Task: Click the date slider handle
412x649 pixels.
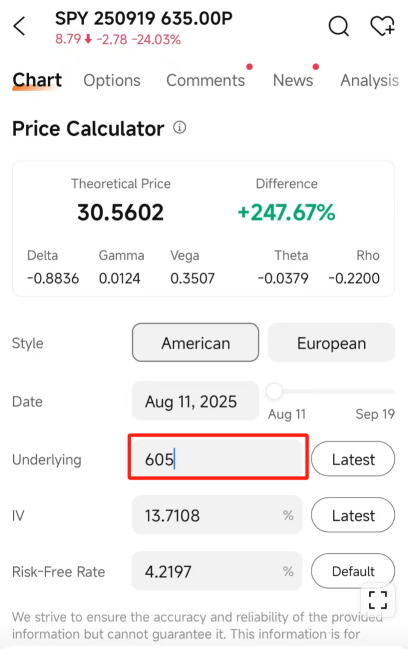Action: point(274,391)
